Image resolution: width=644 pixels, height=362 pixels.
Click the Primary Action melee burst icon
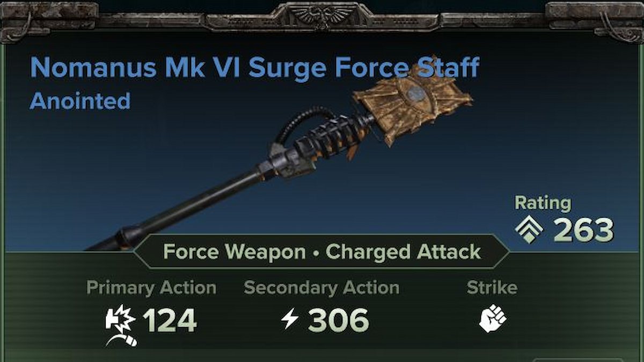(x=121, y=325)
